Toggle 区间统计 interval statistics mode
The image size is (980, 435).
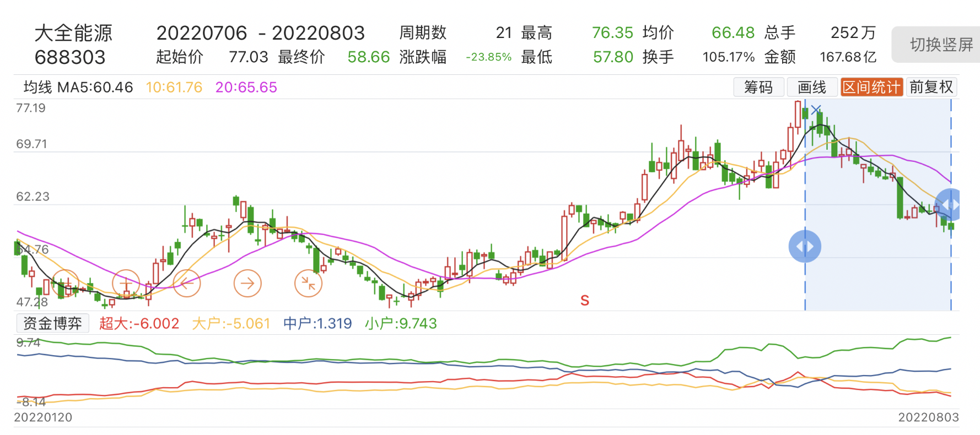pyautogui.click(x=871, y=87)
